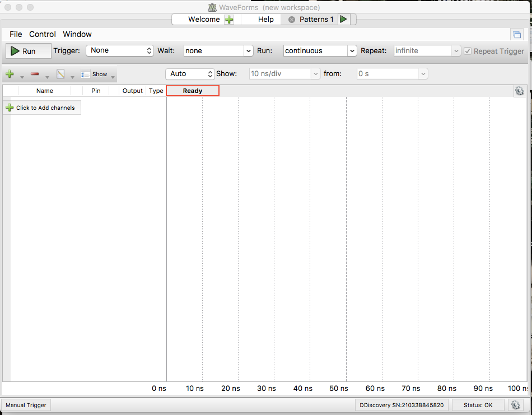Screen dimensions: 532x415
Task: Click the undock window icon at top right
Action: (x=517, y=34)
